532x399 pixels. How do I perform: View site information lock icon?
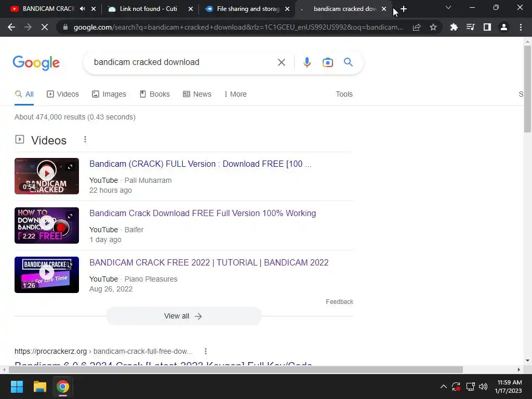[x=65, y=27]
